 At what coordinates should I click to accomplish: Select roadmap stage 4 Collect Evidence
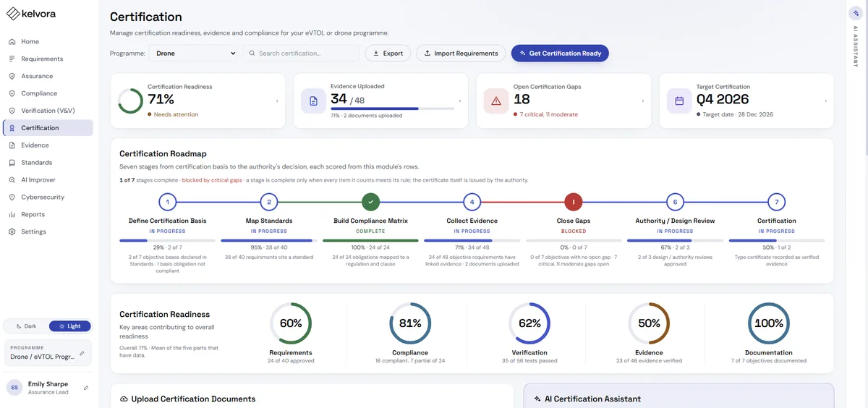(472, 203)
